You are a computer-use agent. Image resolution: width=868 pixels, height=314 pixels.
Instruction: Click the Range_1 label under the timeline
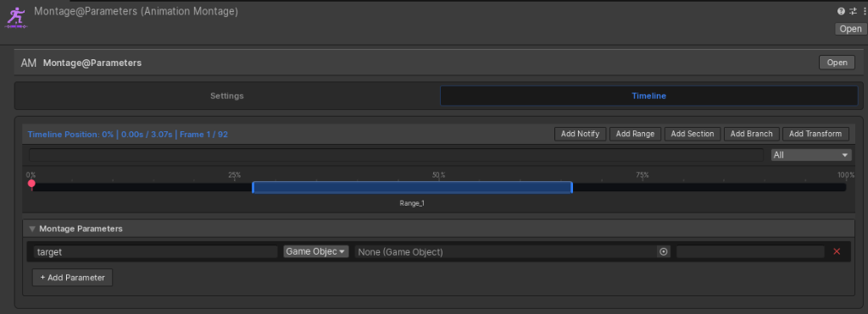(412, 203)
